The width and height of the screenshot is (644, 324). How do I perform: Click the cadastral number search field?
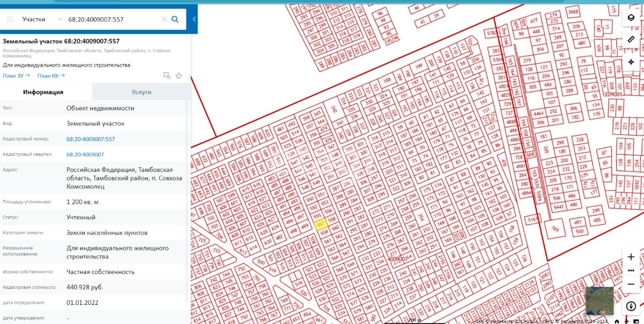point(111,19)
